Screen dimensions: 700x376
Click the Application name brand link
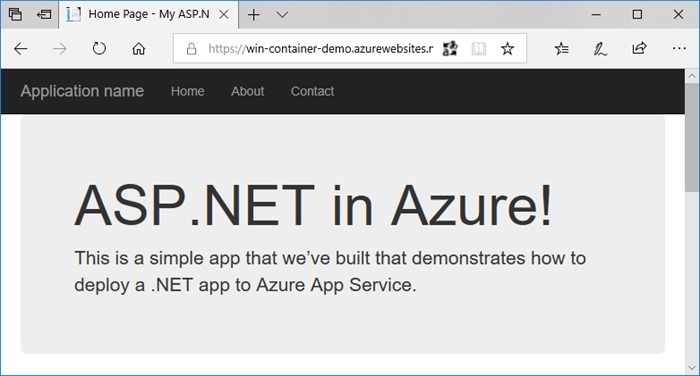tap(82, 91)
